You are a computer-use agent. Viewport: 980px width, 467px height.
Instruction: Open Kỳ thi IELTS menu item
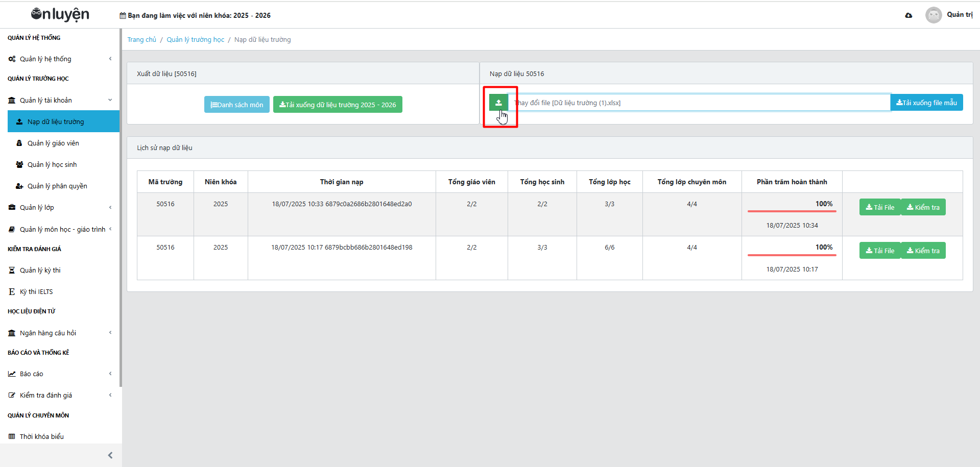point(36,292)
